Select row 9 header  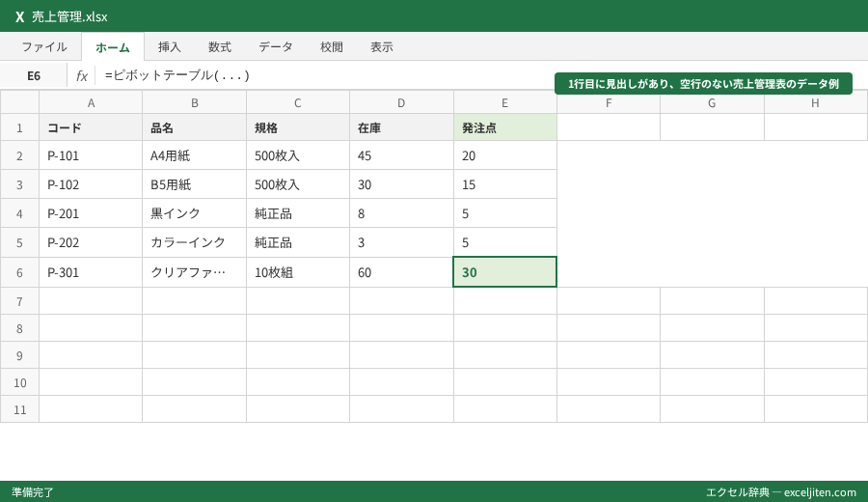(x=19, y=355)
